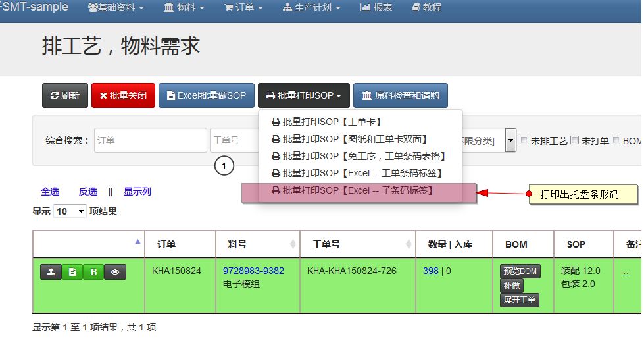Expand the 批量打印SOP dropdown button
The height and width of the screenshot is (341, 644).
(303, 95)
